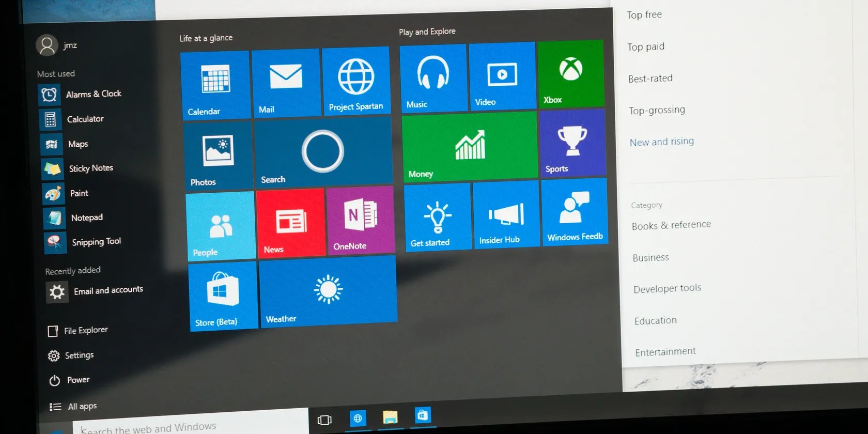
Task: Open the Music tile
Action: [433, 78]
